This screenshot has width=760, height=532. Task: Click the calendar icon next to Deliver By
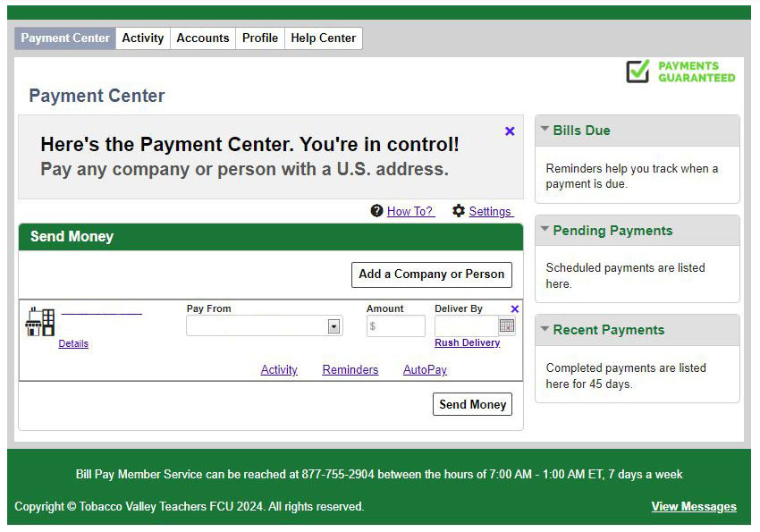point(507,326)
